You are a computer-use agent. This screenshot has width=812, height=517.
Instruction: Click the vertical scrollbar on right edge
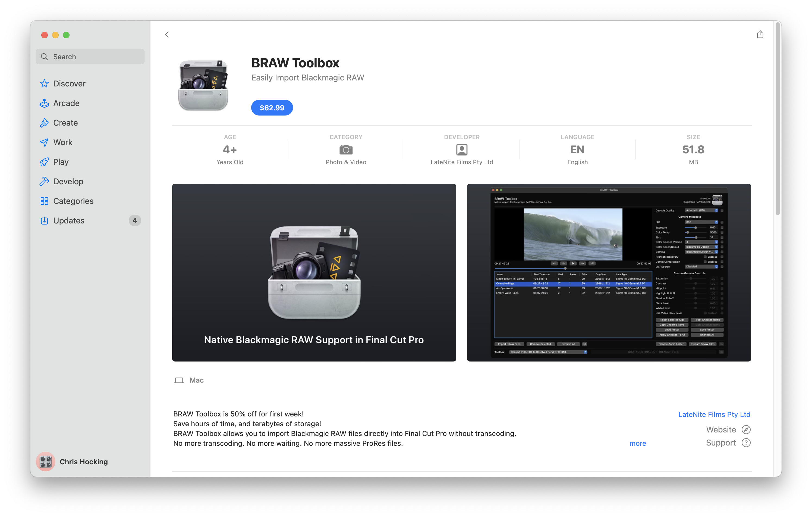[x=778, y=118]
